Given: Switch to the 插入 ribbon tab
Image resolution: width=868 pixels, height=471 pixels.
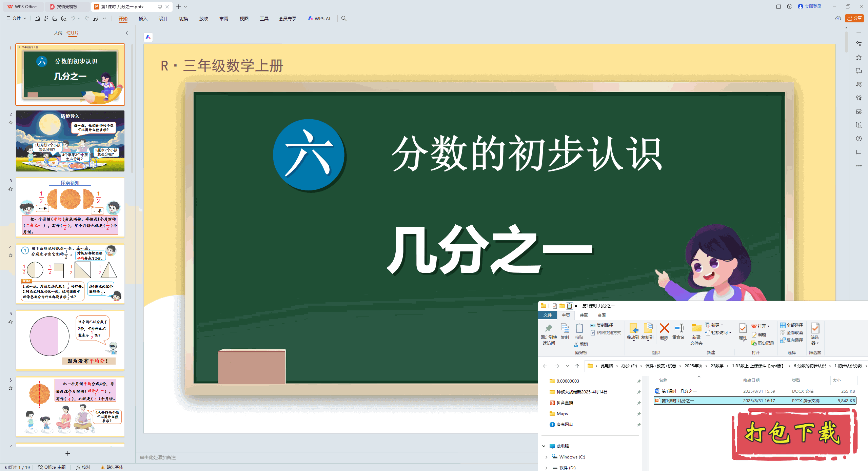Looking at the screenshot, I should (143, 19).
